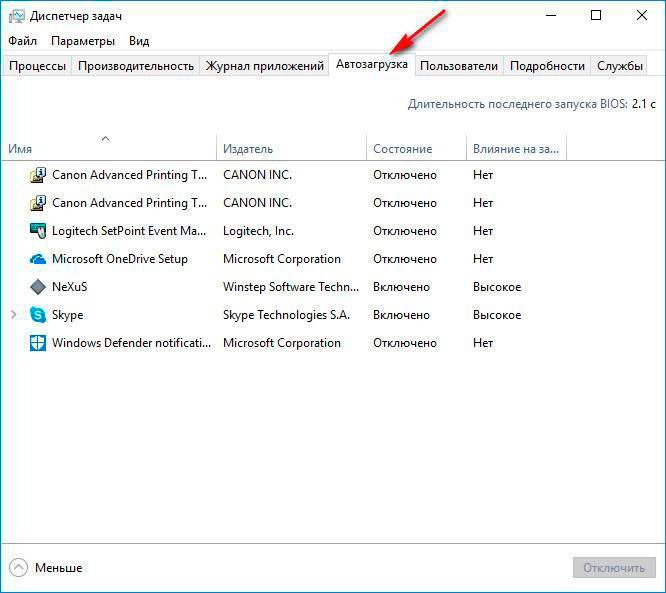Open the Файл menu

click(23, 41)
